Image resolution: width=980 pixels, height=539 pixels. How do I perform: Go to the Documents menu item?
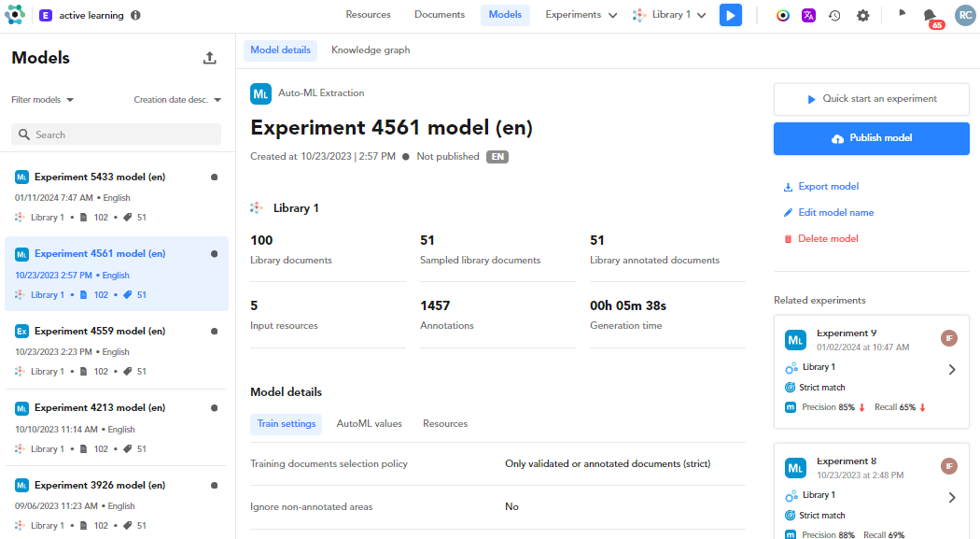pyautogui.click(x=440, y=15)
